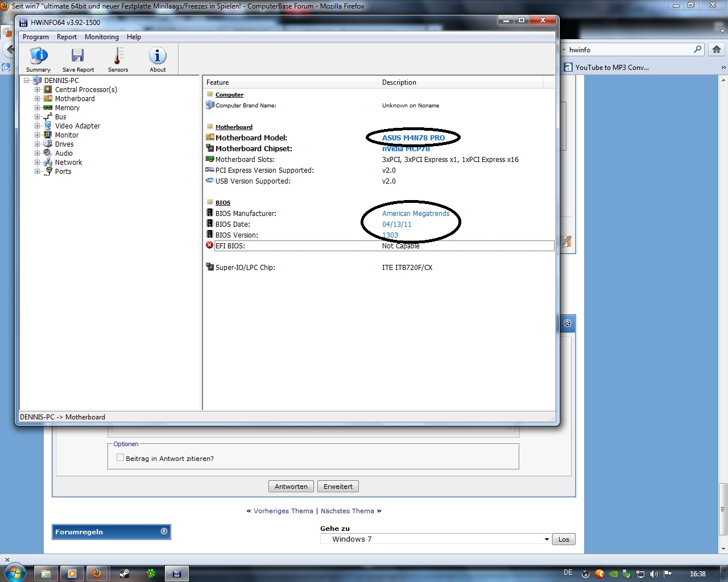
Task: Click the Audio icon in tree
Action: 48,153
